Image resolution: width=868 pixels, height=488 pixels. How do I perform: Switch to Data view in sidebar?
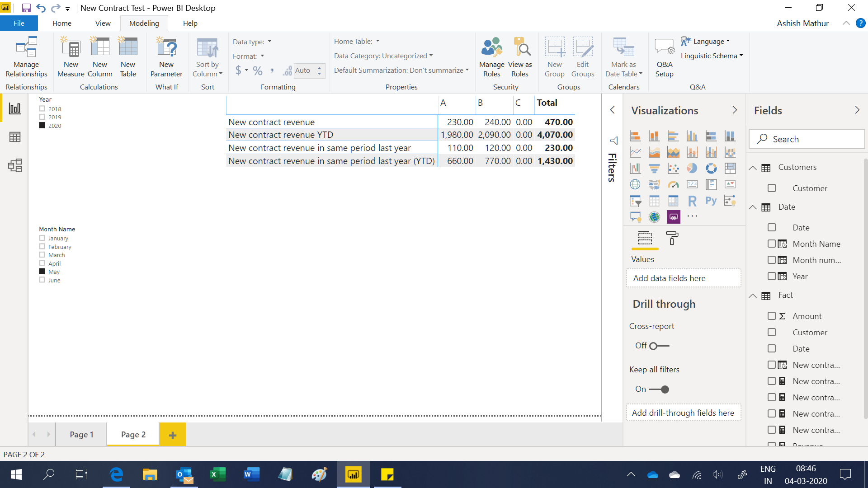coord(15,137)
